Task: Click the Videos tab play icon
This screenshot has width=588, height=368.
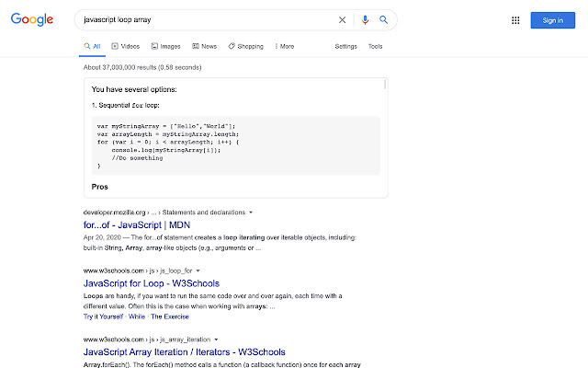Action: (115, 46)
